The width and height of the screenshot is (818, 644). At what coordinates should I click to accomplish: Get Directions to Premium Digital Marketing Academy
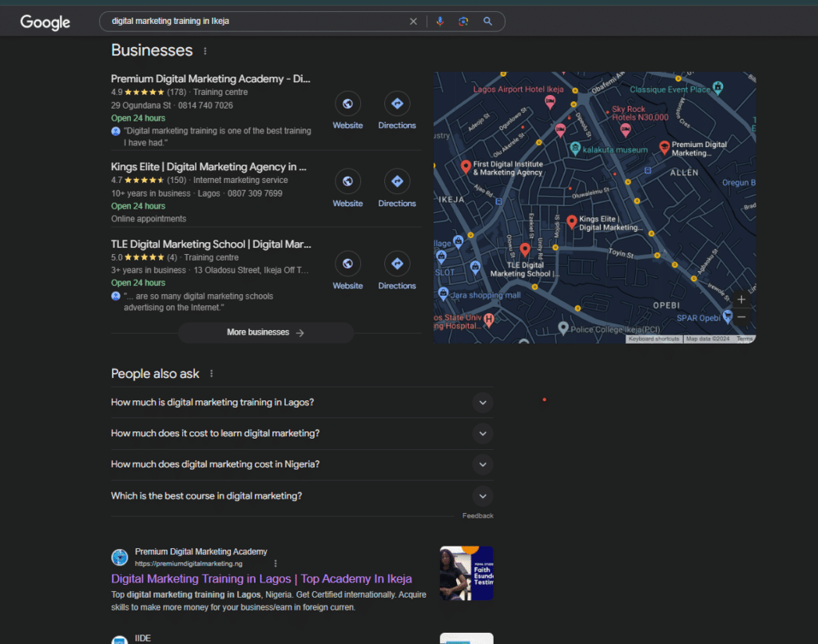click(x=397, y=110)
